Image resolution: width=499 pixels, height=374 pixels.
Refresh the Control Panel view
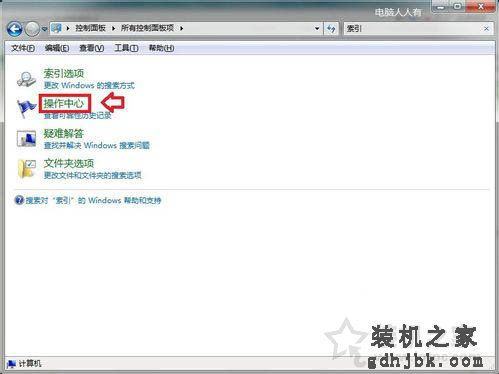click(331, 29)
